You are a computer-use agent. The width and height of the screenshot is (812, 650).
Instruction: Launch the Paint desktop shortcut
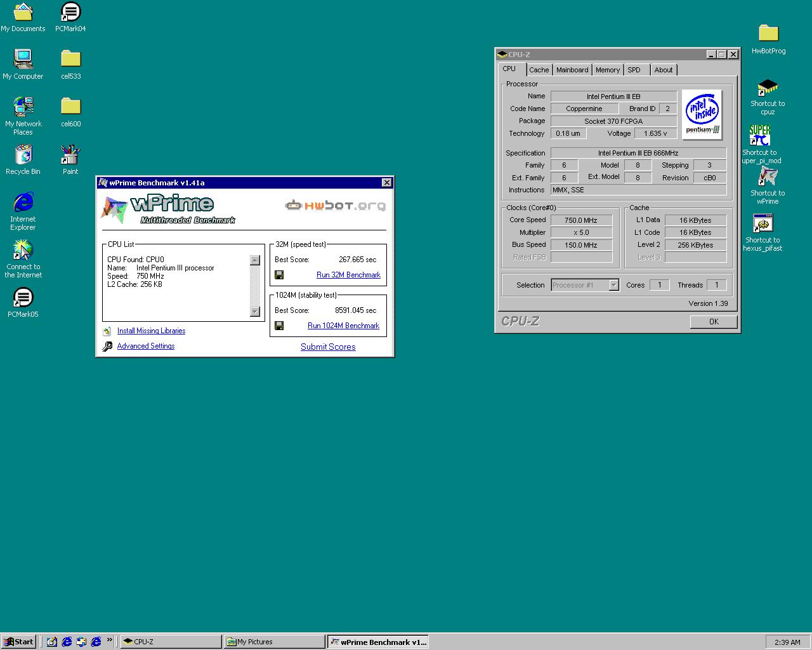tap(70, 159)
